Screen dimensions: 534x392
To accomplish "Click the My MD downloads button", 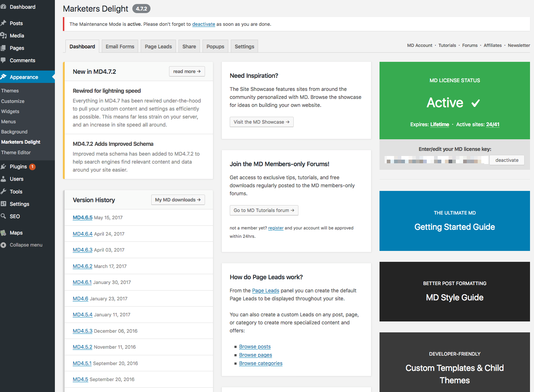I will pos(178,200).
